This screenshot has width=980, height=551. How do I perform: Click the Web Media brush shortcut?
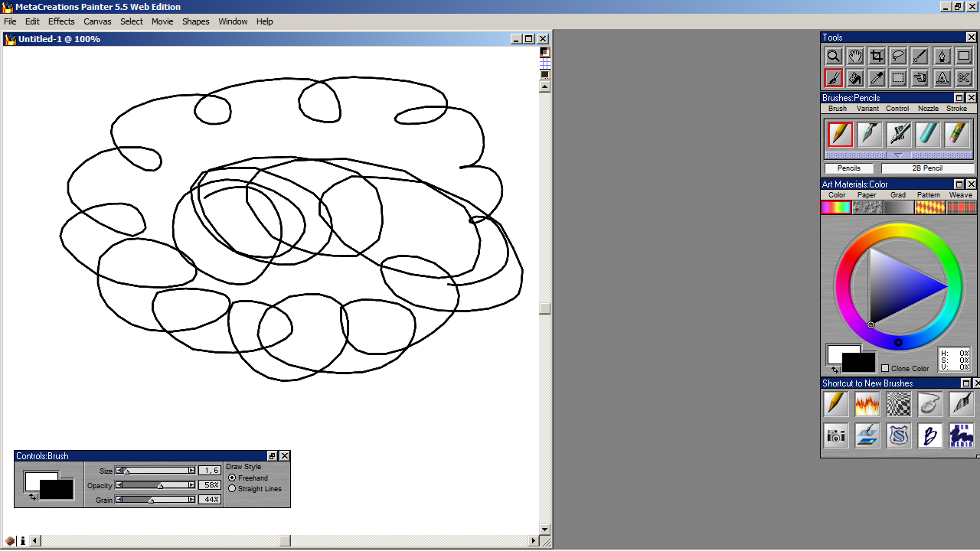(962, 435)
